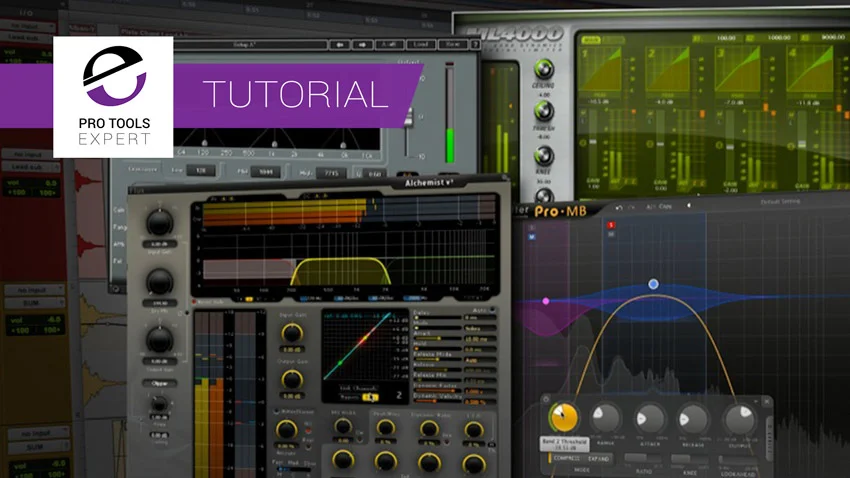
Task: Mute the pink band using blue M button
Action: 532,237
